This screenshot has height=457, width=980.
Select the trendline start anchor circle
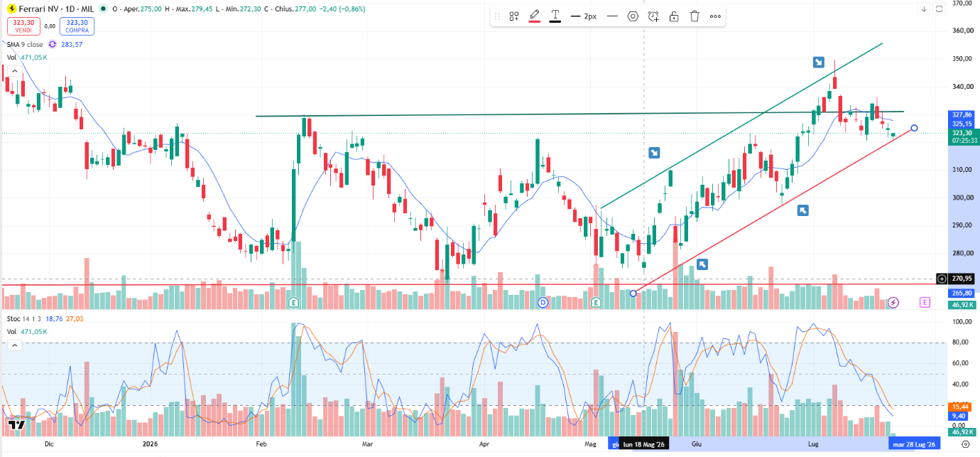633,293
